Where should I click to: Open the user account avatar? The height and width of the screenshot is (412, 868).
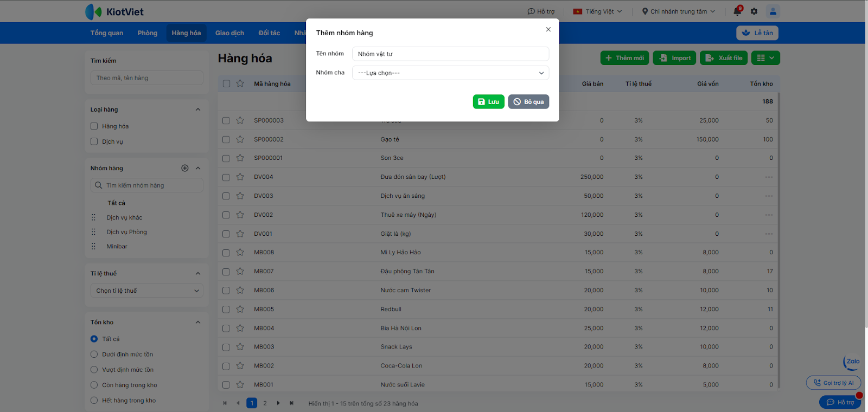point(773,11)
